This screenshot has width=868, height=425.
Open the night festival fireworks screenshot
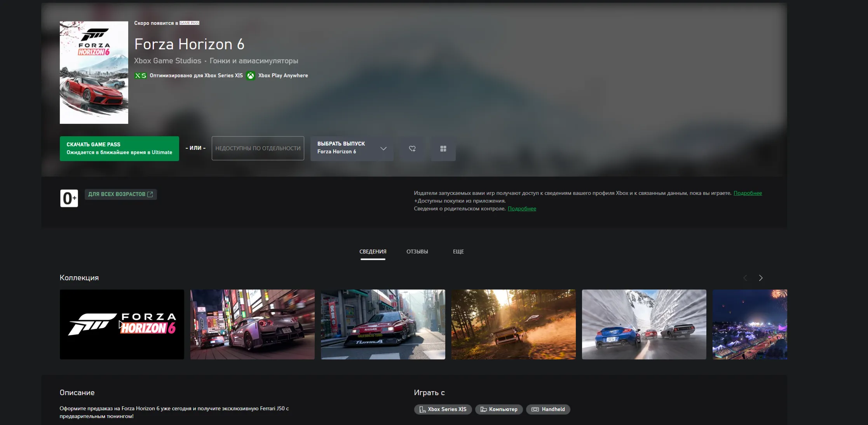[x=750, y=324]
